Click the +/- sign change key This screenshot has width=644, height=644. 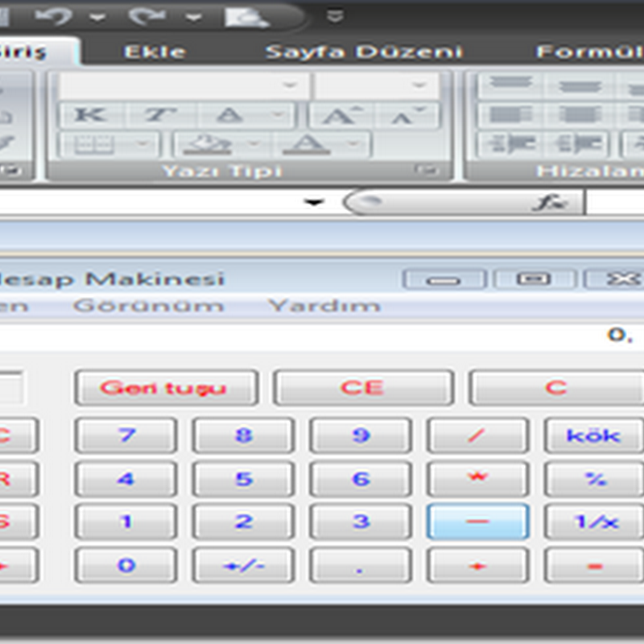click(x=243, y=566)
